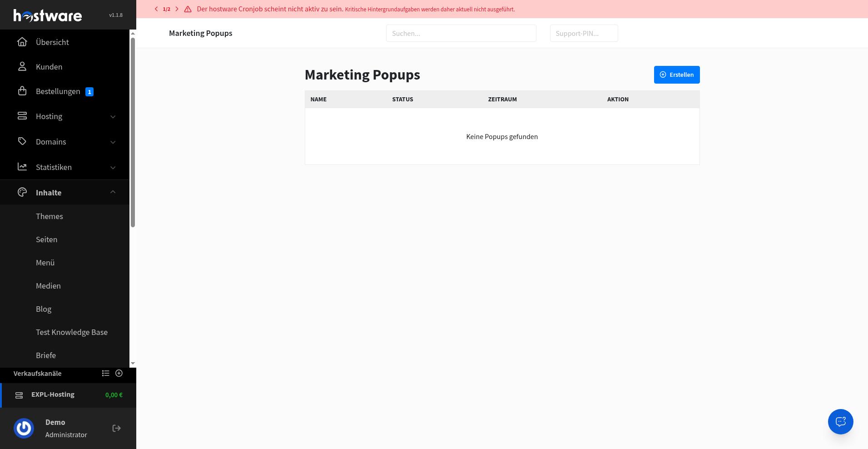Click the NAME column header
This screenshot has width=868, height=449.
pos(318,99)
